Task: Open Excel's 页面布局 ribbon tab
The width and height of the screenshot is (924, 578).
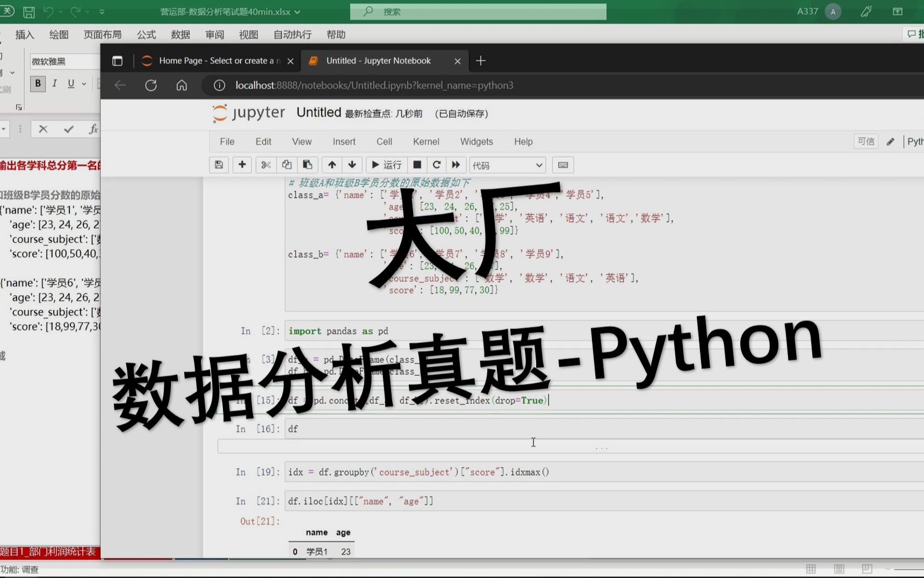Action: (x=103, y=34)
